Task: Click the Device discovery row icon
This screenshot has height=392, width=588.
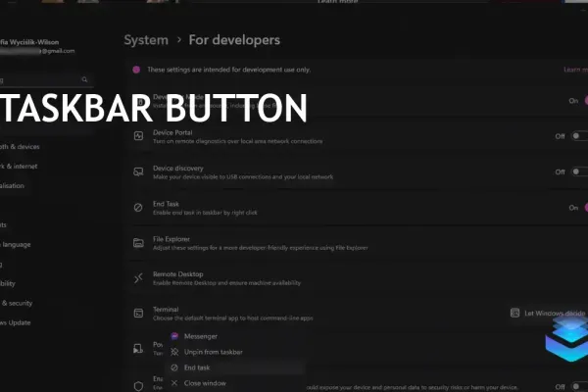Action: coord(138,172)
